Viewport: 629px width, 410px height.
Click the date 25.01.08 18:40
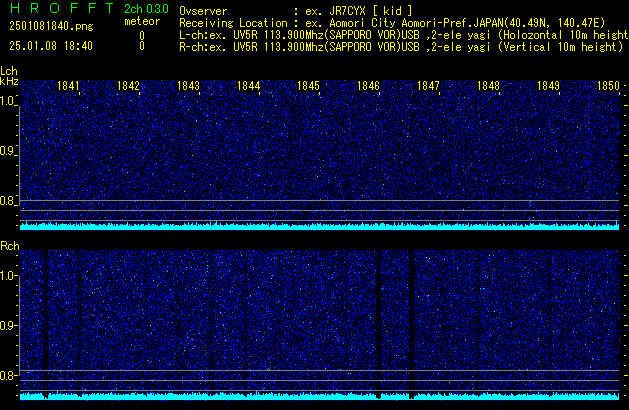(x=51, y=46)
